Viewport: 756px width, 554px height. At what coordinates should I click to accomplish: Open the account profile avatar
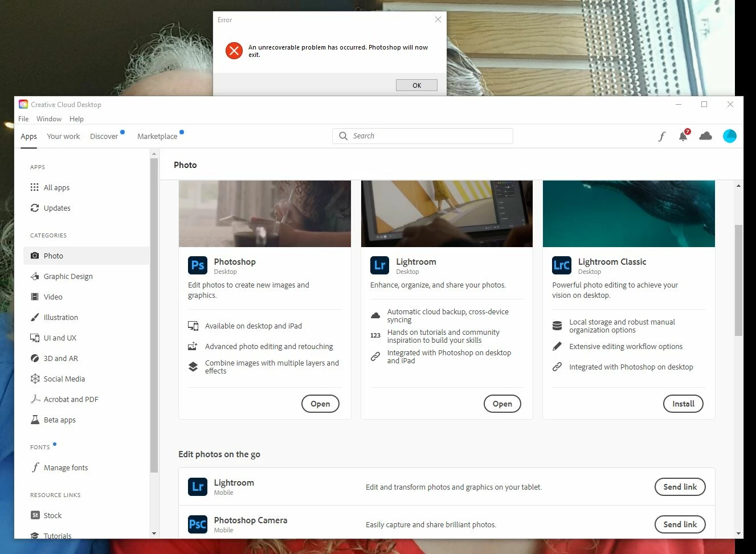coord(729,136)
